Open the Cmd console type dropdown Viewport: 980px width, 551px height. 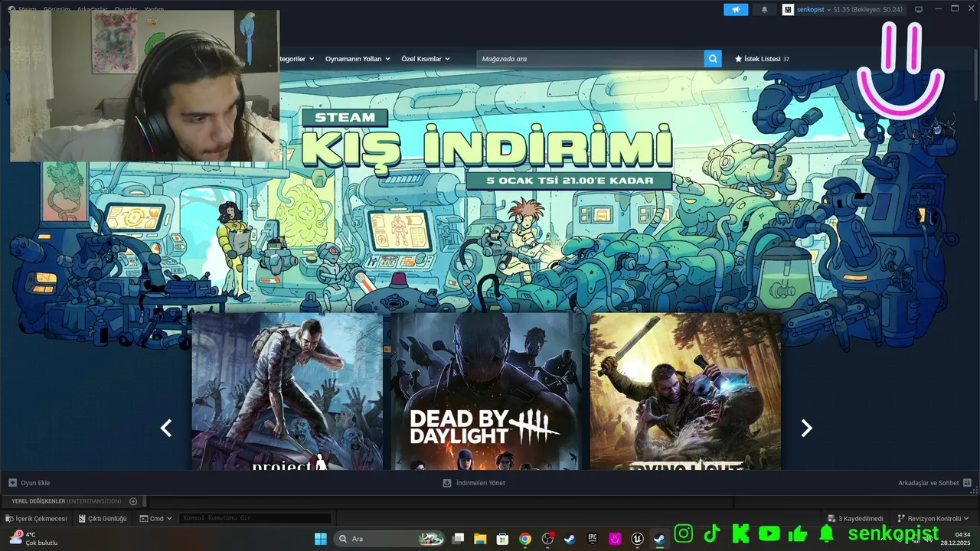coord(155,518)
